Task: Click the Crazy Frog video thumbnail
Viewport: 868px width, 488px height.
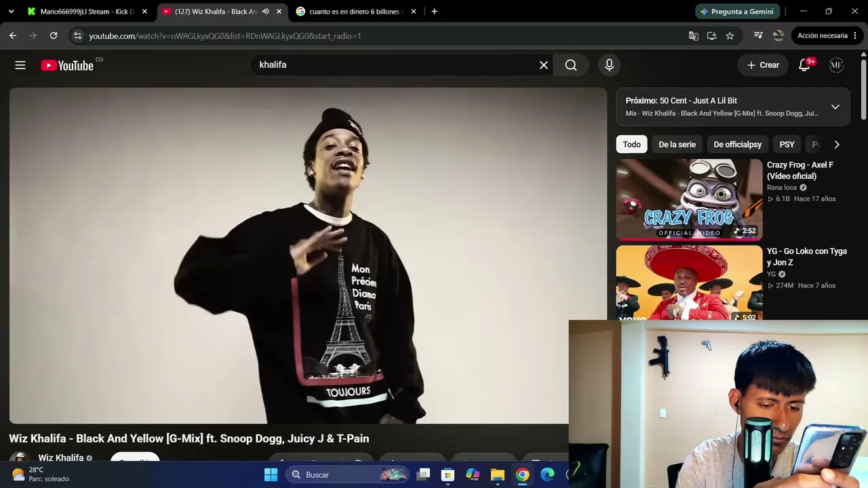Action: click(x=690, y=200)
